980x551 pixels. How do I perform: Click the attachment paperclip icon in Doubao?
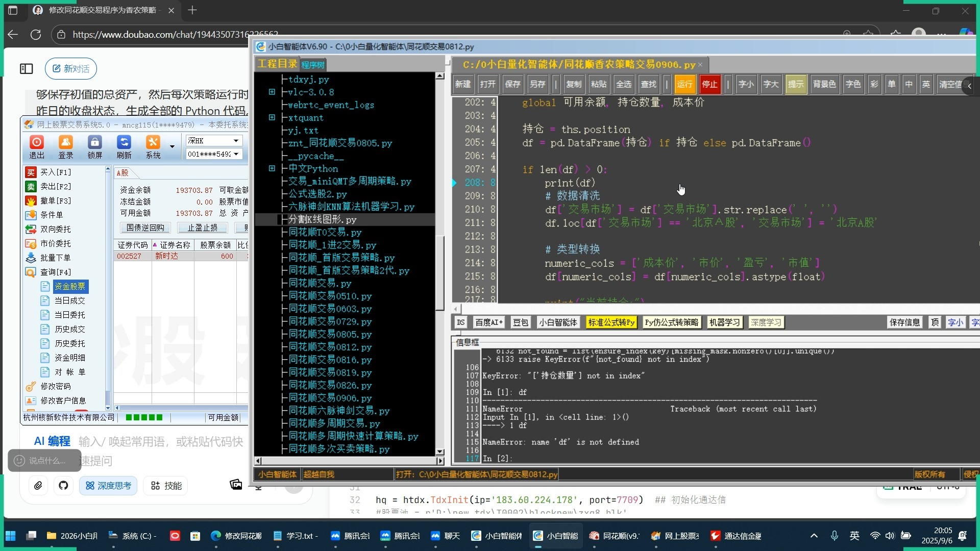coord(38,486)
